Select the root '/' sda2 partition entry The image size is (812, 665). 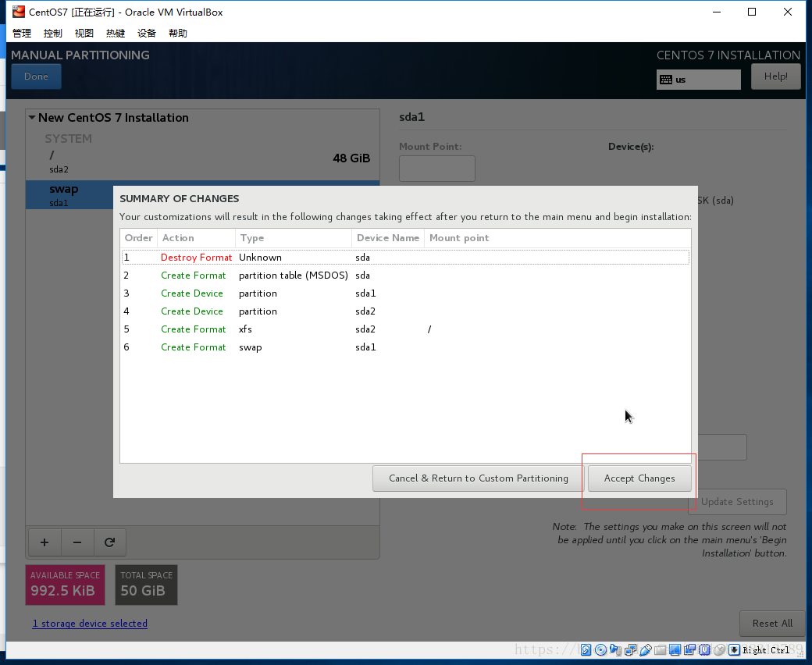pos(202,162)
